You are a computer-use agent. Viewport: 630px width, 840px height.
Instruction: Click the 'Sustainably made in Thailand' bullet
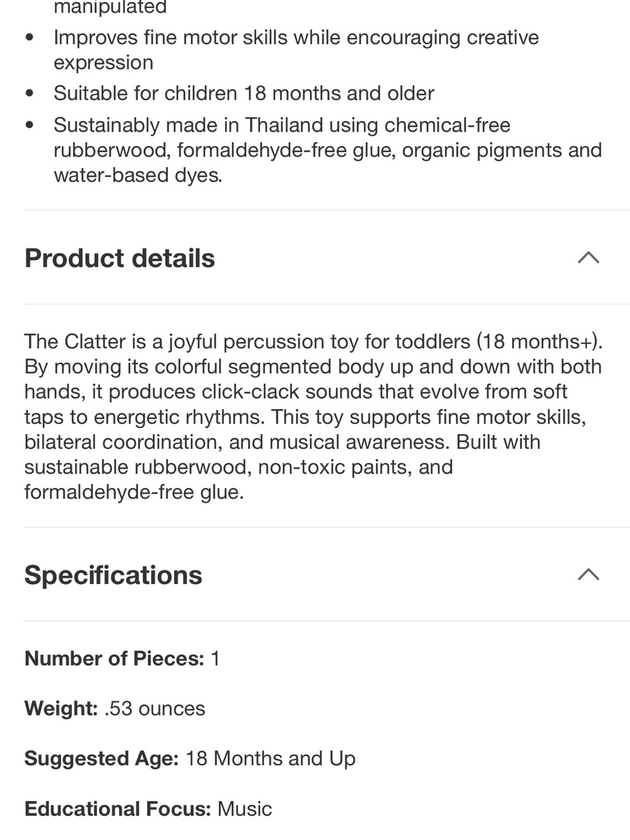pos(328,150)
